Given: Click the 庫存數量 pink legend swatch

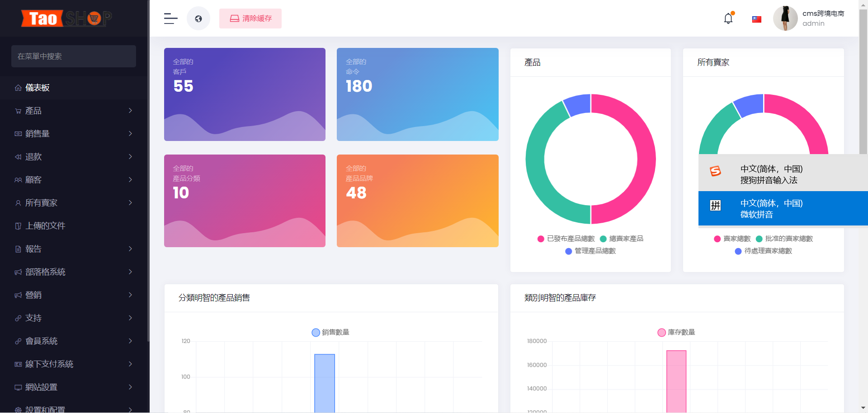Looking at the screenshot, I should [x=661, y=333].
